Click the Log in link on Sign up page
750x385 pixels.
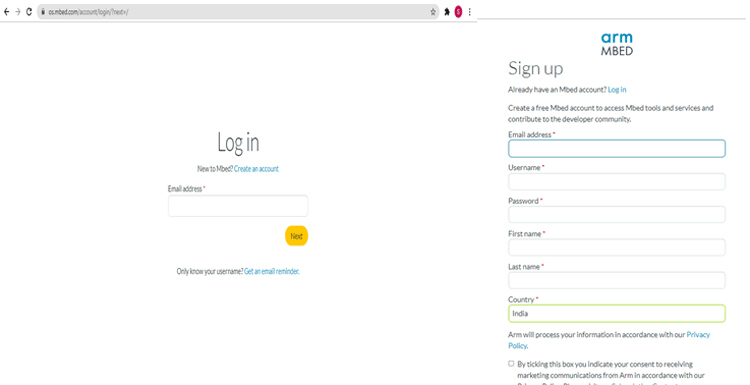[x=617, y=89]
